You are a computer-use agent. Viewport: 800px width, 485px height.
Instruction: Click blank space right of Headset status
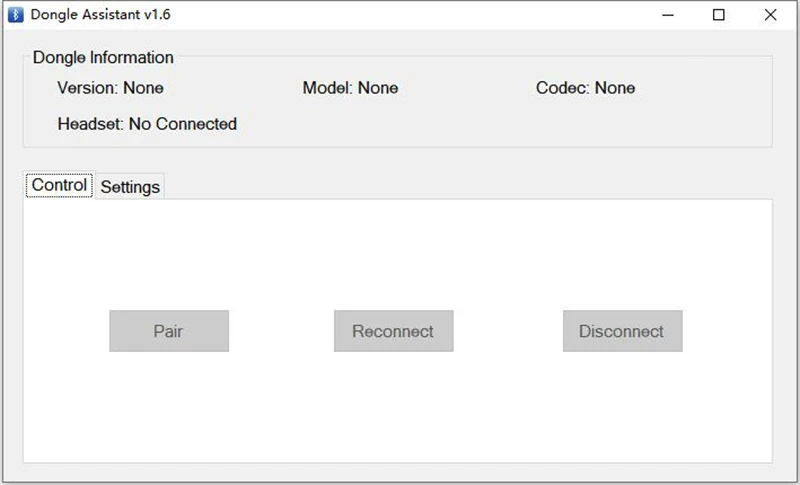500,124
